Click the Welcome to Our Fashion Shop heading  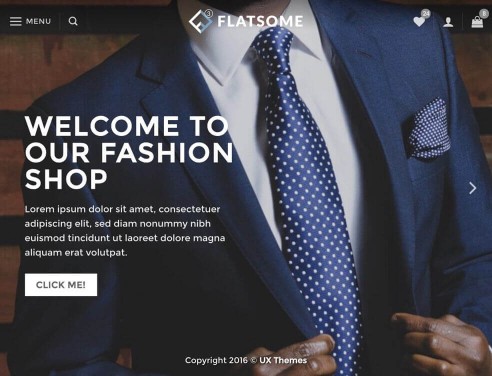coord(129,152)
